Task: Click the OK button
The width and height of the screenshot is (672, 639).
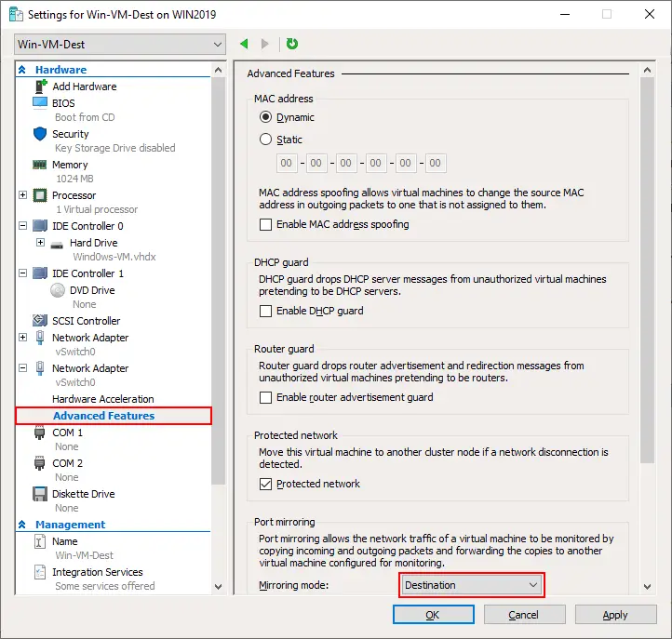Action: coord(434,615)
